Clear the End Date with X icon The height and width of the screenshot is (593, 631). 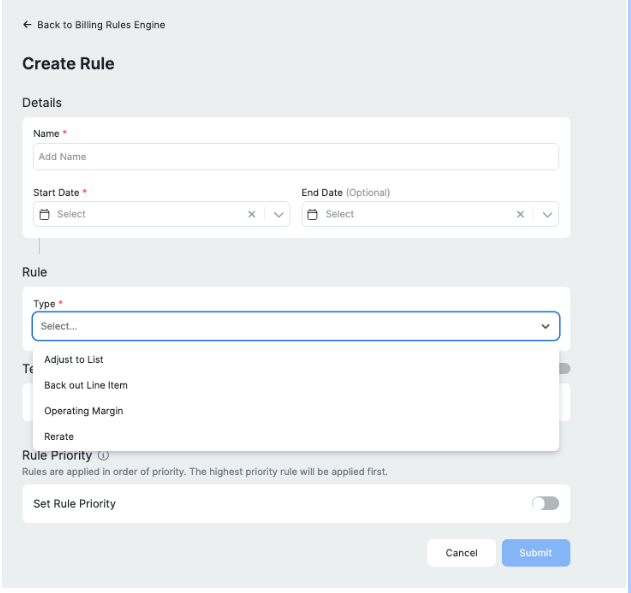pyautogui.click(x=520, y=214)
